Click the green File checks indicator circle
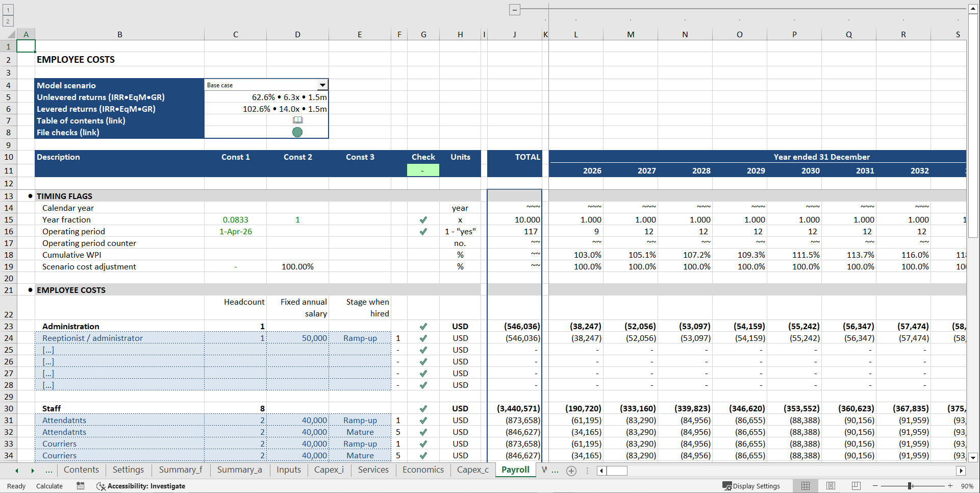The width and height of the screenshot is (980, 493). point(297,132)
